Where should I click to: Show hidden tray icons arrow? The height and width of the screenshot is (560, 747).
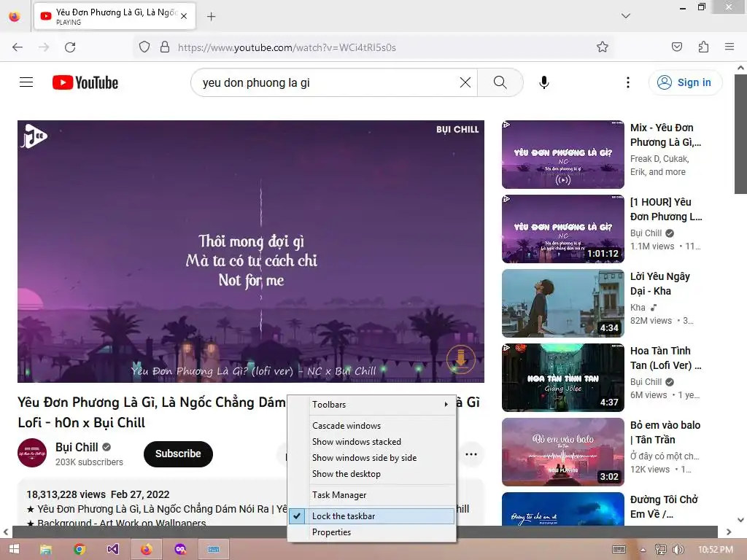643,550
